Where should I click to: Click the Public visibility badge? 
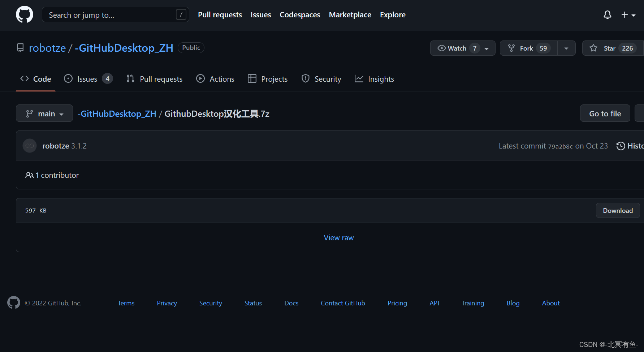point(191,48)
